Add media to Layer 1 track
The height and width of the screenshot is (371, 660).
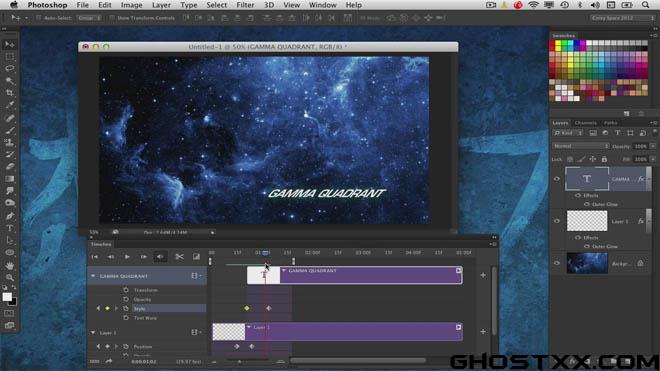coord(483,332)
